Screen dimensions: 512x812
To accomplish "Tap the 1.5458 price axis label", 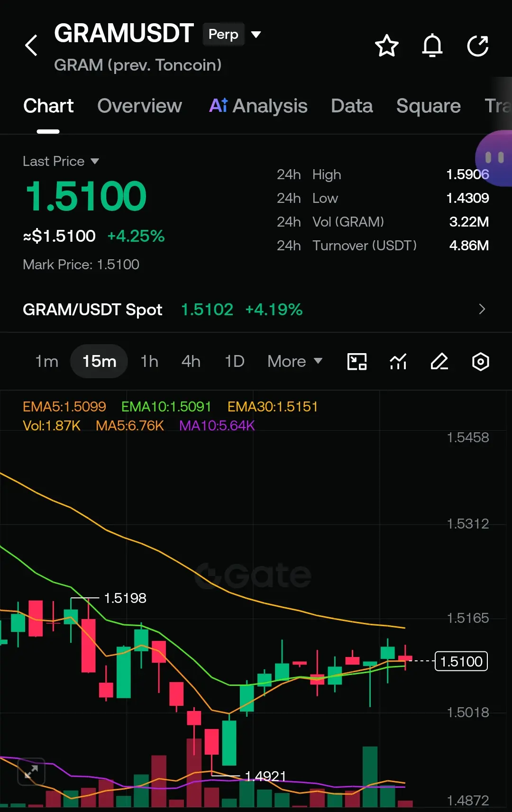I will [x=468, y=437].
